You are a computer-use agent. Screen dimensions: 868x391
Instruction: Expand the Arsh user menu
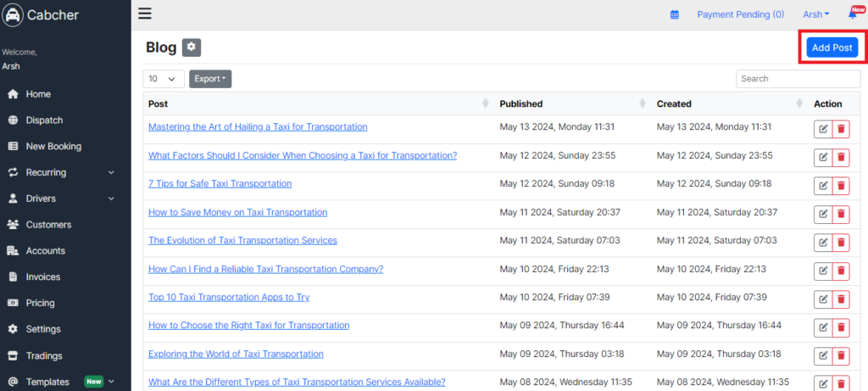point(816,15)
